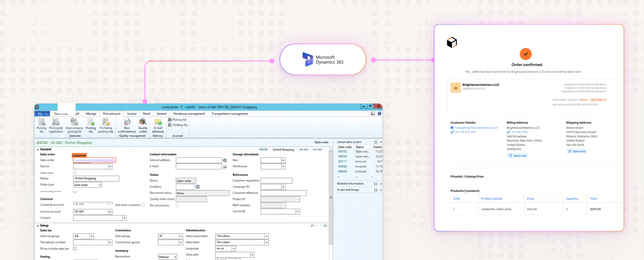Open the File menu
Screen dimensions: 644x260
42,114
